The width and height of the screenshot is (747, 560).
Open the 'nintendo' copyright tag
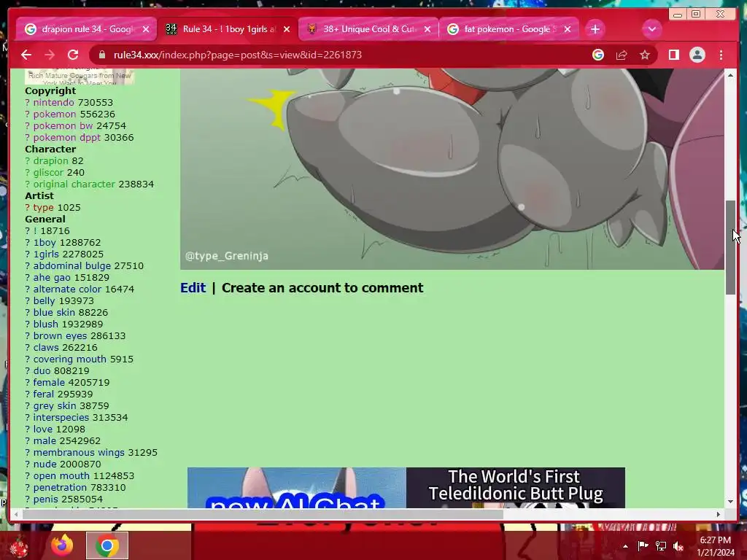click(x=53, y=102)
